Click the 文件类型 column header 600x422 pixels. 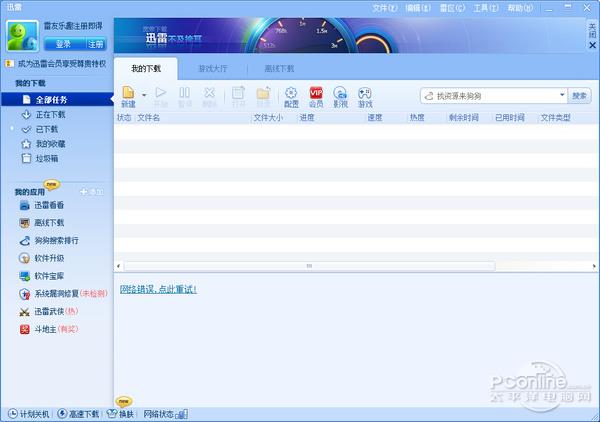pyautogui.click(x=555, y=118)
